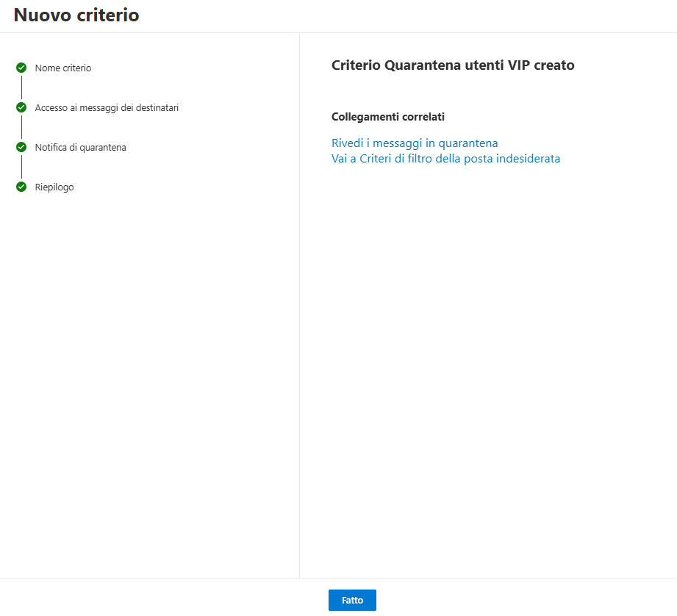Click the connector line below Accesso ai messaggi
This screenshot has height=616, width=677.
[21, 127]
